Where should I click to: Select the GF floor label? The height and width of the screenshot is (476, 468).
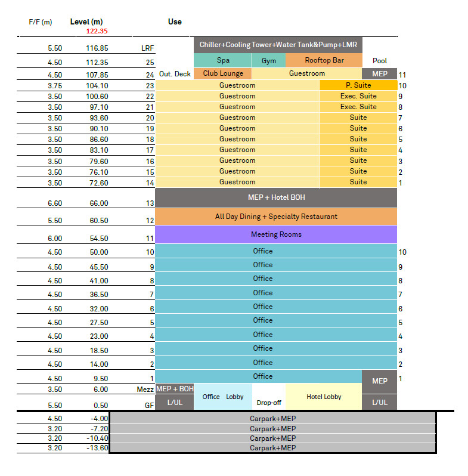pyautogui.click(x=149, y=405)
